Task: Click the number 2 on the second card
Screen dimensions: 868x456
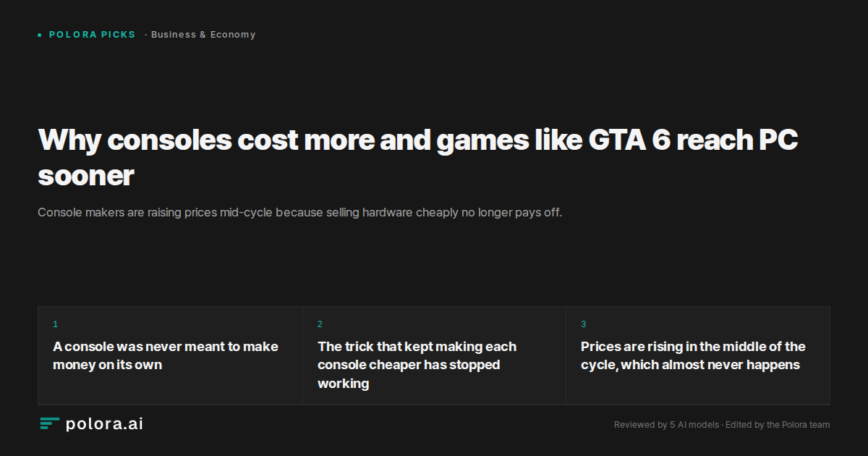Action: point(320,324)
